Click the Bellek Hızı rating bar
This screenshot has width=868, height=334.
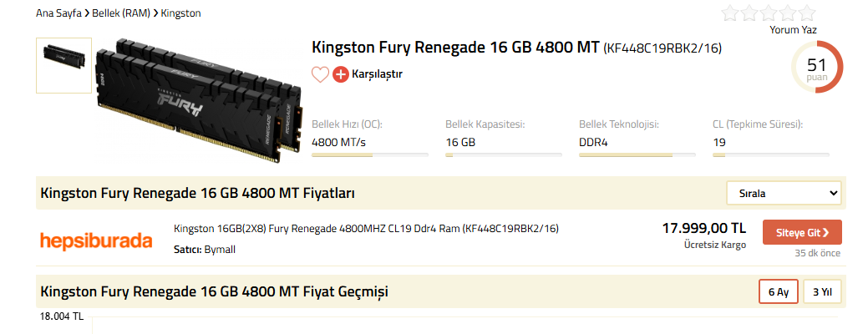(x=370, y=154)
